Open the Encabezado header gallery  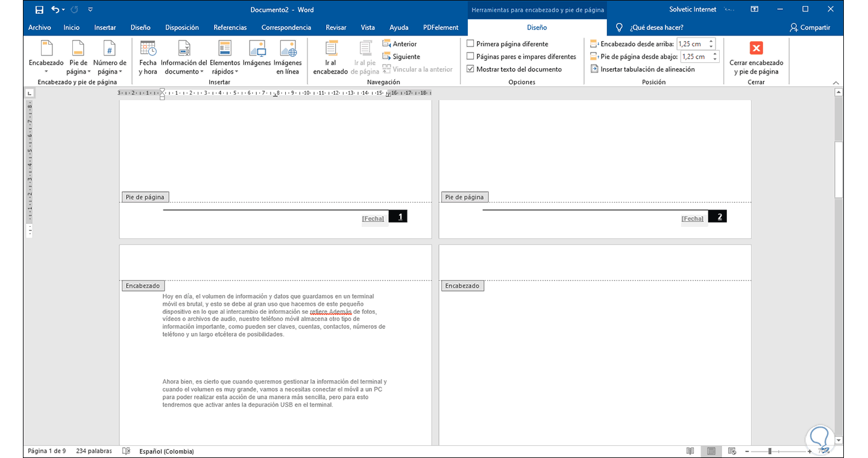(x=46, y=57)
